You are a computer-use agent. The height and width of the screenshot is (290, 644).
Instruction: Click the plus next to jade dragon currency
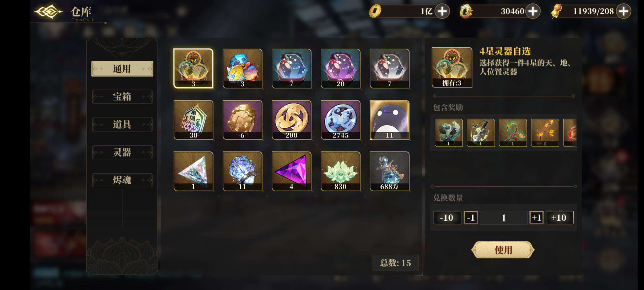click(x=533, y=11)
